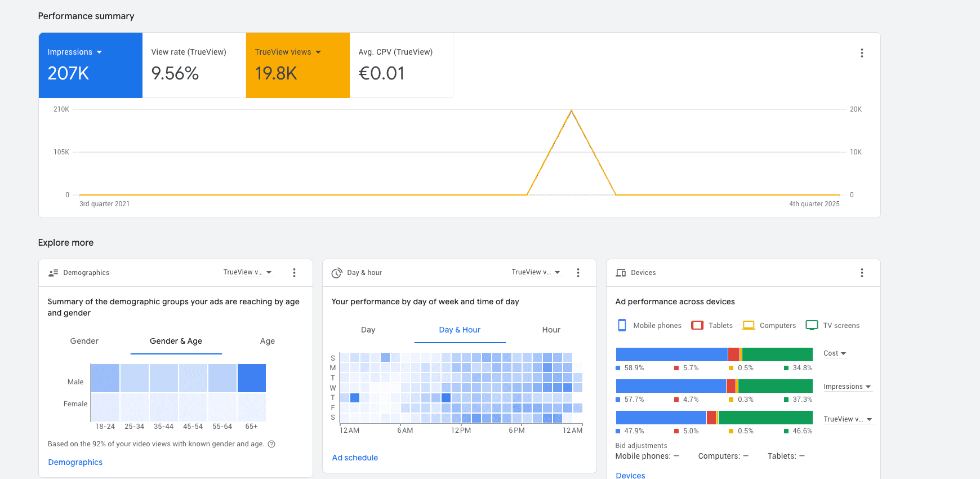Change Demographics card TrueView metric dropdown
Viewport: 980px width, 479px height.
[248, 272]
